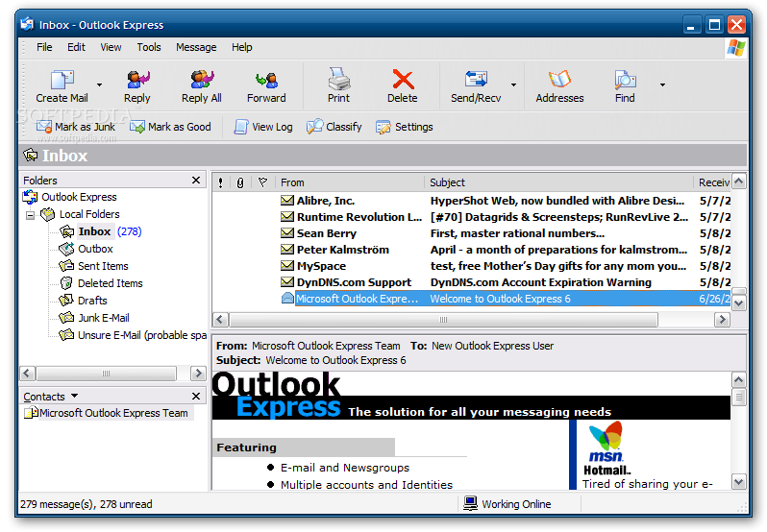Select the Local Folders item

[x=81, y=214]
